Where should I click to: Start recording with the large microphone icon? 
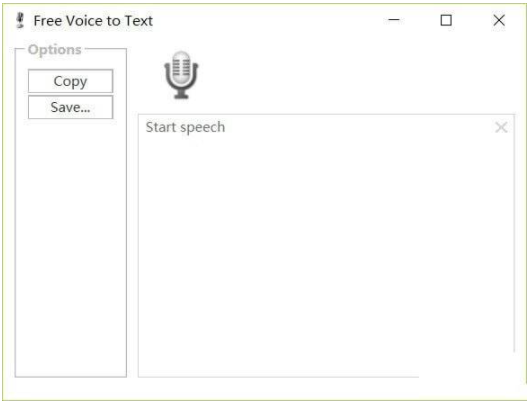(x=181, y=75)
